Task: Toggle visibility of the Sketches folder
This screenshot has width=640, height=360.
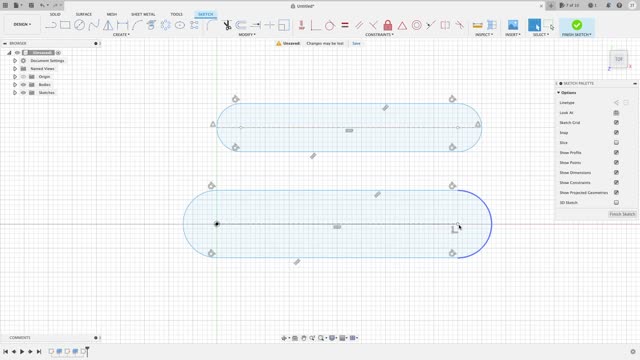Action: click(x=23, y=93)
